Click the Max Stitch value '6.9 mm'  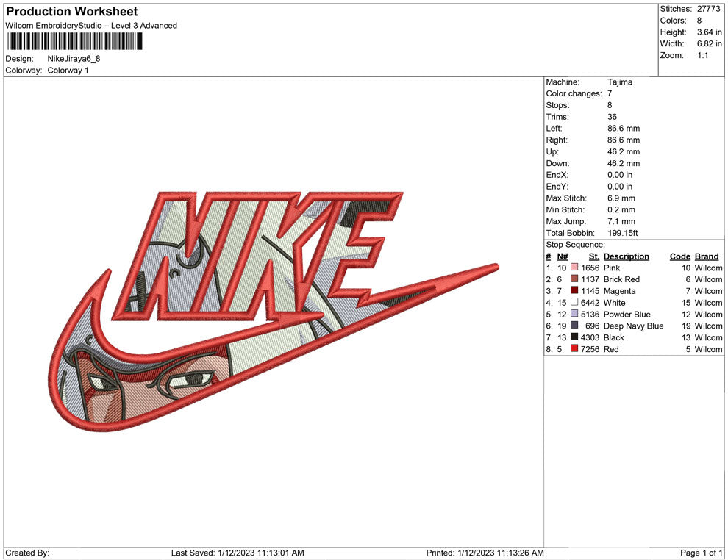click(x=621, y=198)
